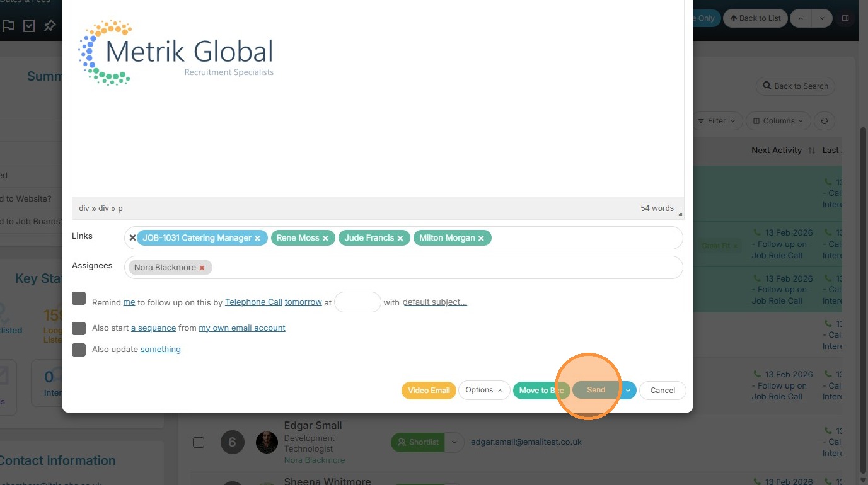Click the pin icon in the top bar
Screen dimensions: 868x485
click(50, 26)
